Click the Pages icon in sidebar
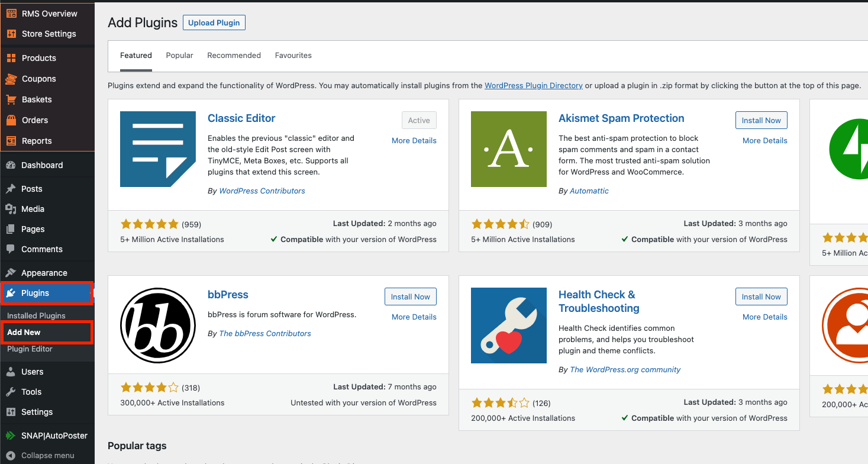Screen dimensions: 868x464 (11, 229)
